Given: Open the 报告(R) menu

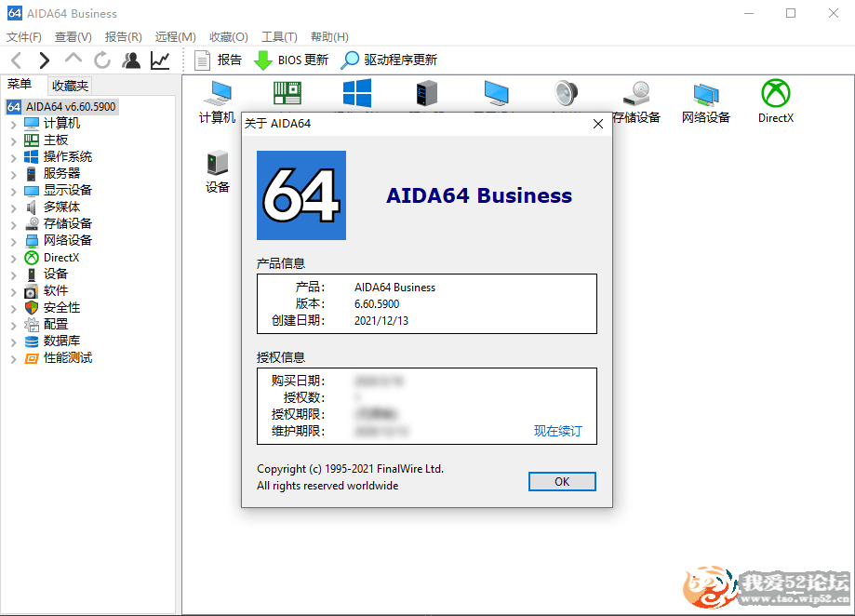Looking at the screenshot, I should coord(123,37).
